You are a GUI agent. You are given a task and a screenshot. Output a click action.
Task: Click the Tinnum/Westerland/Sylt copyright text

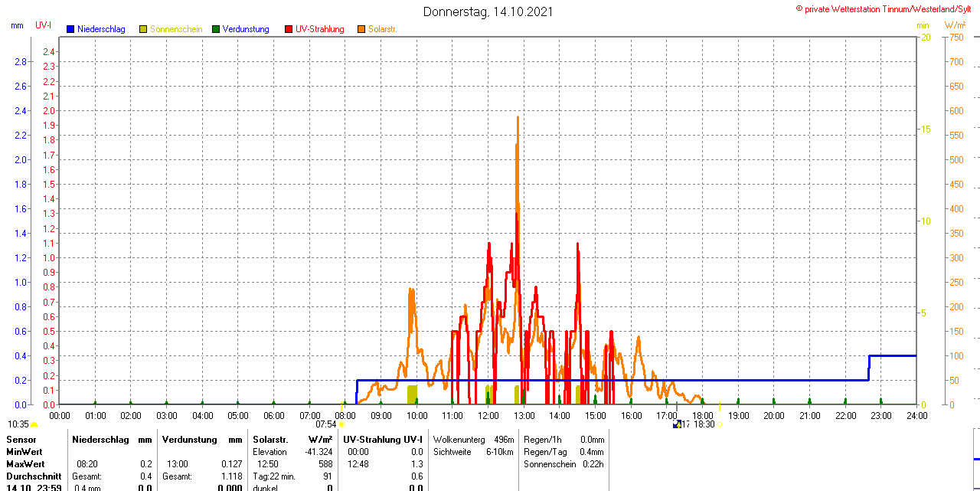click(x=887, y=8)
